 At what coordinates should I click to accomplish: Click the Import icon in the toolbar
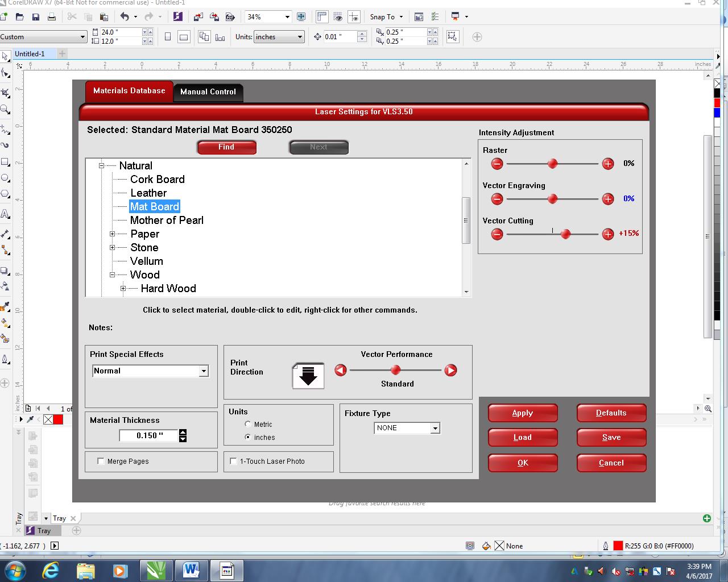pos(198,17)
